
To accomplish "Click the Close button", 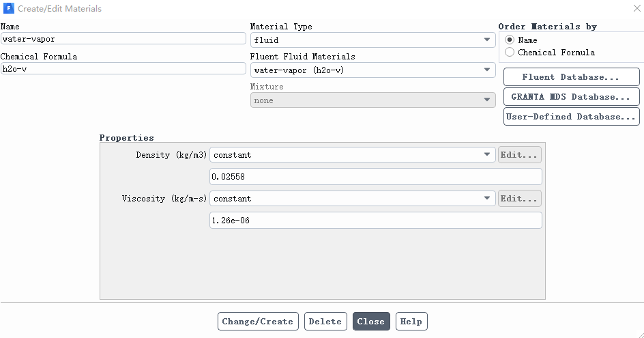I will pos(371,321).
